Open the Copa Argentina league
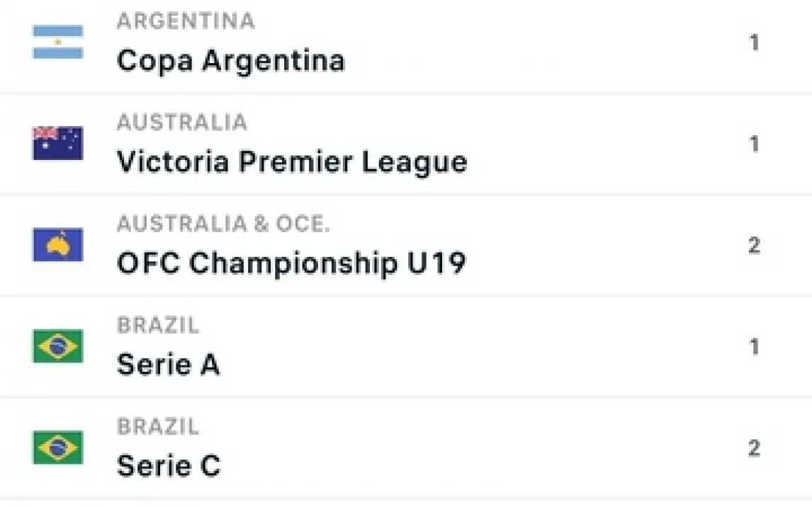 [230, 61]
